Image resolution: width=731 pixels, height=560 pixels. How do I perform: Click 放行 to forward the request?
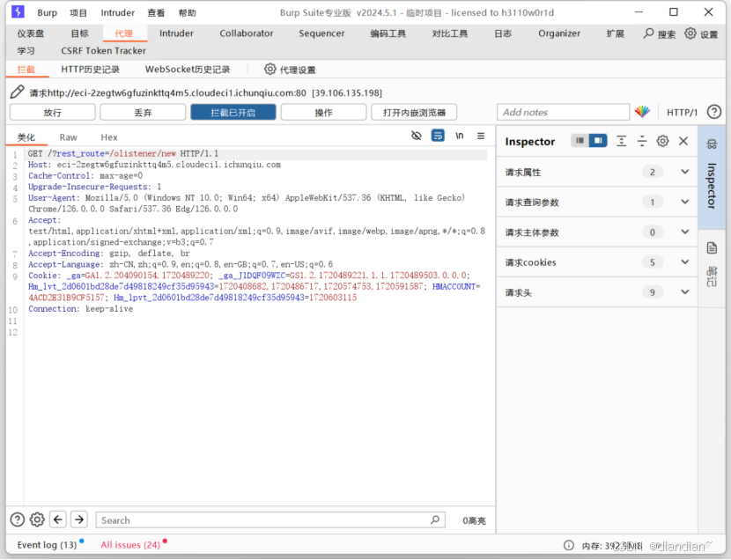click(53, 113)
